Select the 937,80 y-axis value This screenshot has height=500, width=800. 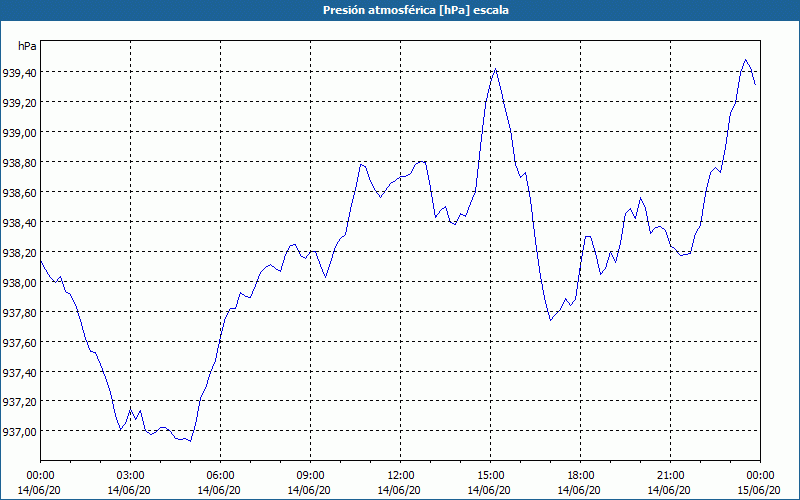point(19,313)
